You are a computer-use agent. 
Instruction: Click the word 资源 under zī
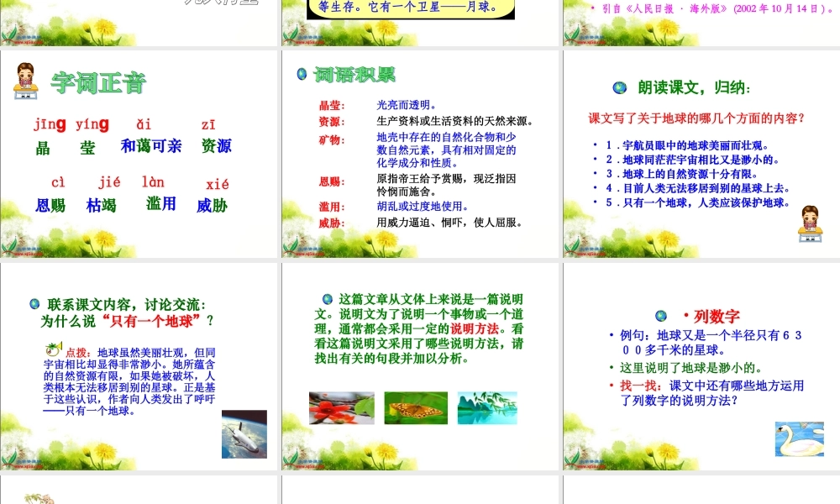217,145
